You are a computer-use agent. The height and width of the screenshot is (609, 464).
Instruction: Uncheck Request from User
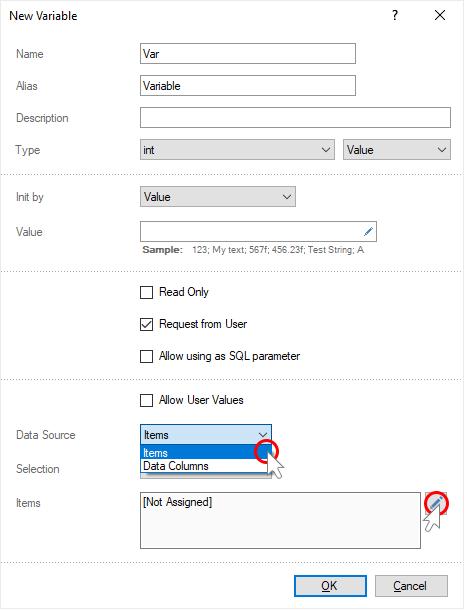146,324
